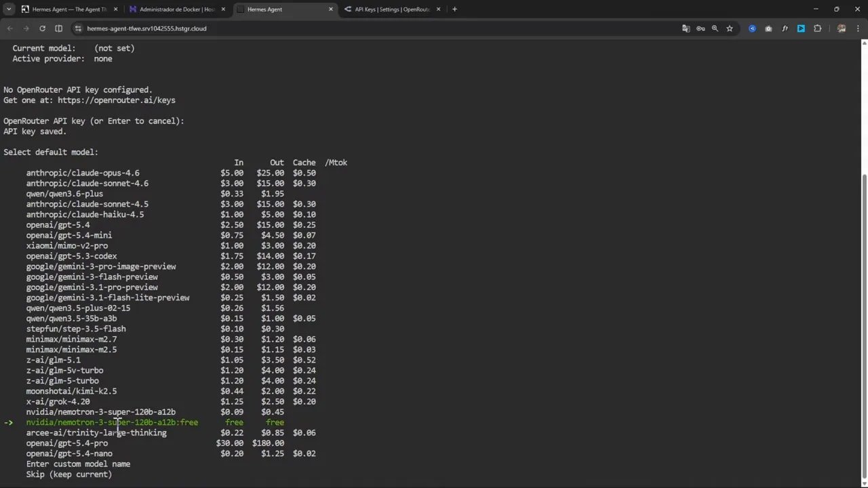Open the side panel icon next to reload
The width and height of the screenshot is (868, 488).
click(x=58, y=28)
